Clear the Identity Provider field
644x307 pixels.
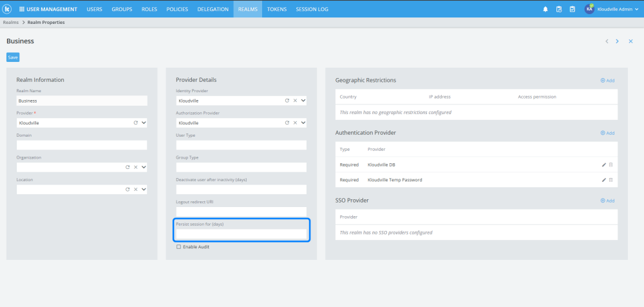[295, 101]
